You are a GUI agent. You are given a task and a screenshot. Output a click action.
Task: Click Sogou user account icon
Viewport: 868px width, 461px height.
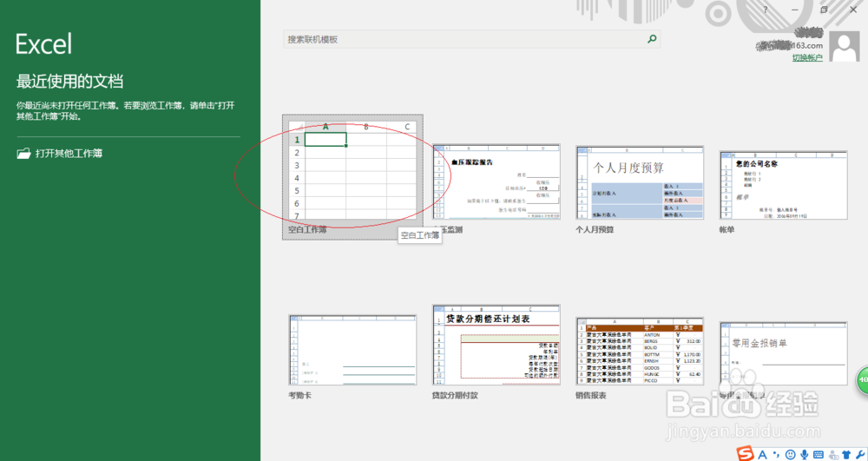[x=833, y=454]
